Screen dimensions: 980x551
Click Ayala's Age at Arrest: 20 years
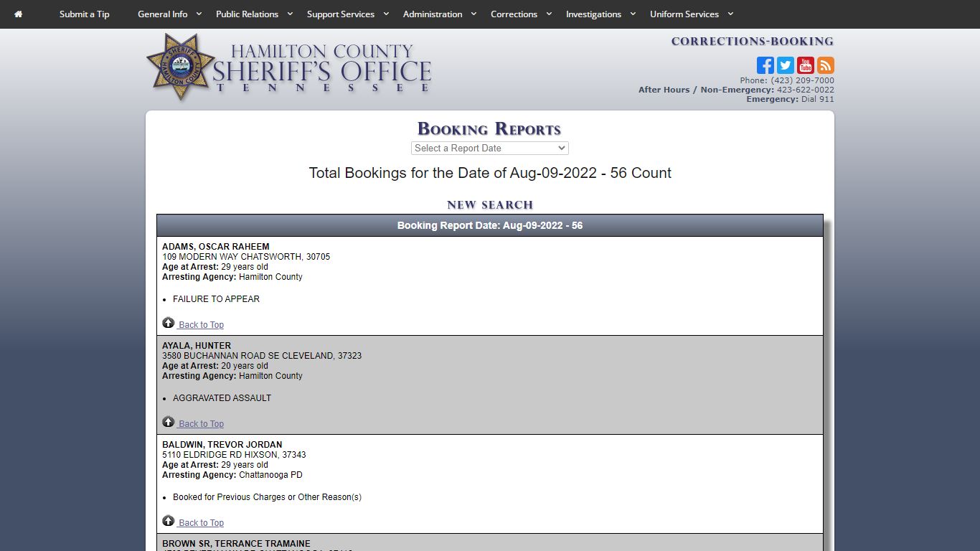pos(215,366)
